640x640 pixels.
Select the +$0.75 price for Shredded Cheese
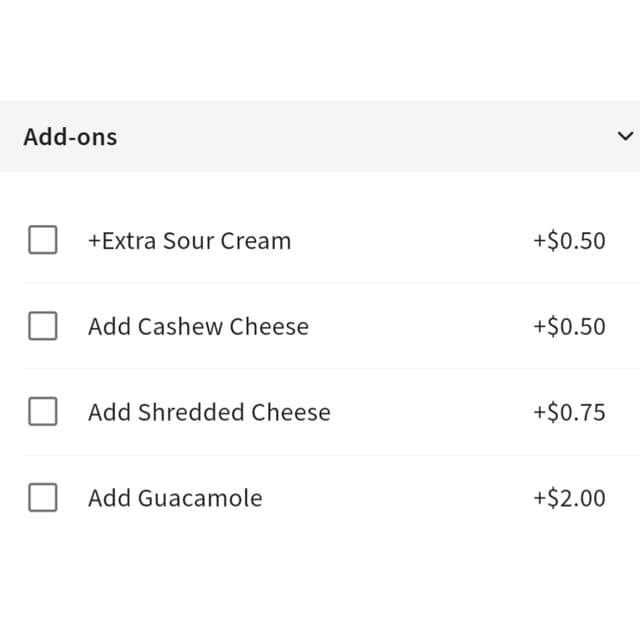click(x=569, y=412)
